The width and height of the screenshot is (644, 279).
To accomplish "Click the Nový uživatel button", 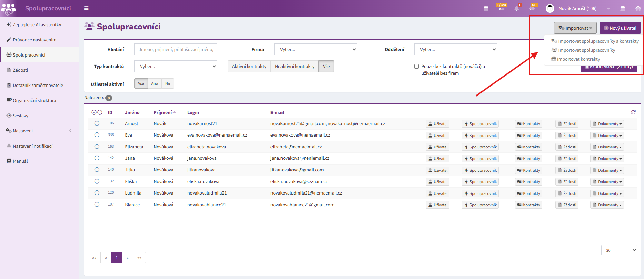I will (x=620, y=28).
